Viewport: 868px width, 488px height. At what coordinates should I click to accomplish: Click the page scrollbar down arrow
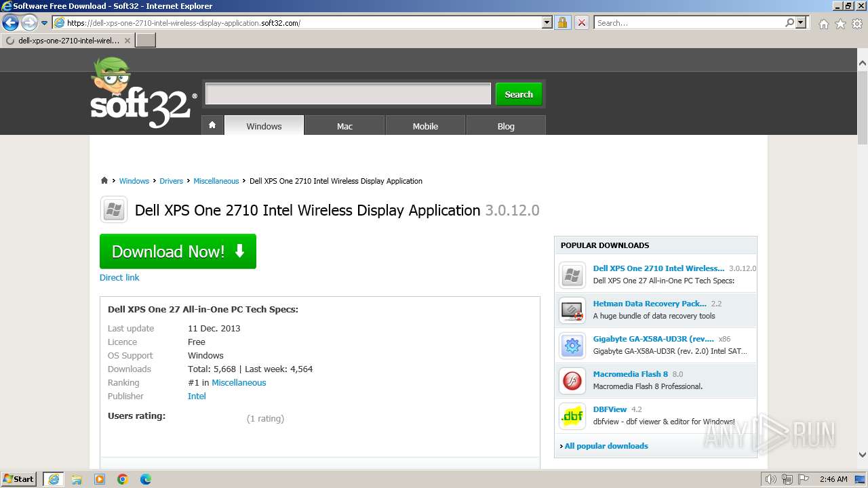click(863, 455)
